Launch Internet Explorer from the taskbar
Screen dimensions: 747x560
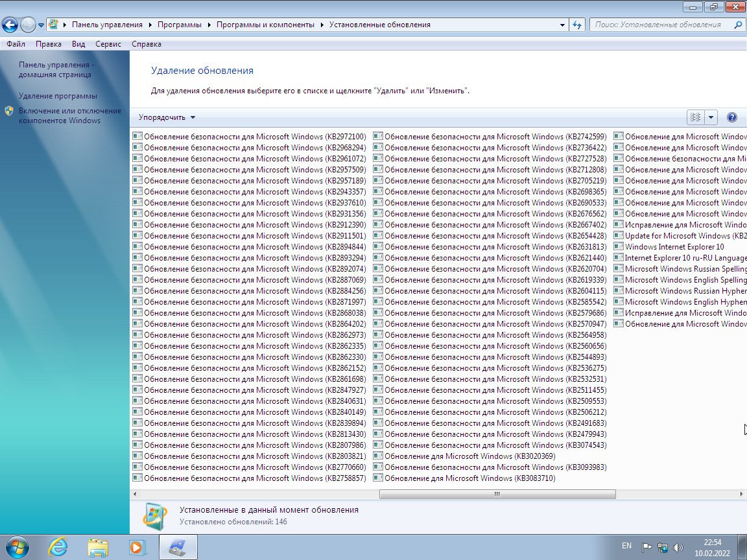click(58, 547)
